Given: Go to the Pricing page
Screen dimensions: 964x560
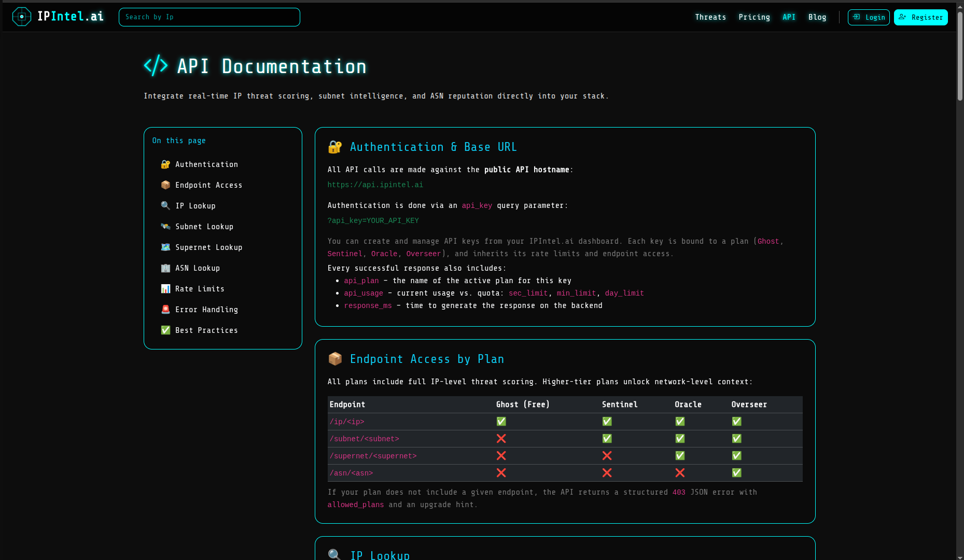Looking at the screenshot, I should 754,17.
